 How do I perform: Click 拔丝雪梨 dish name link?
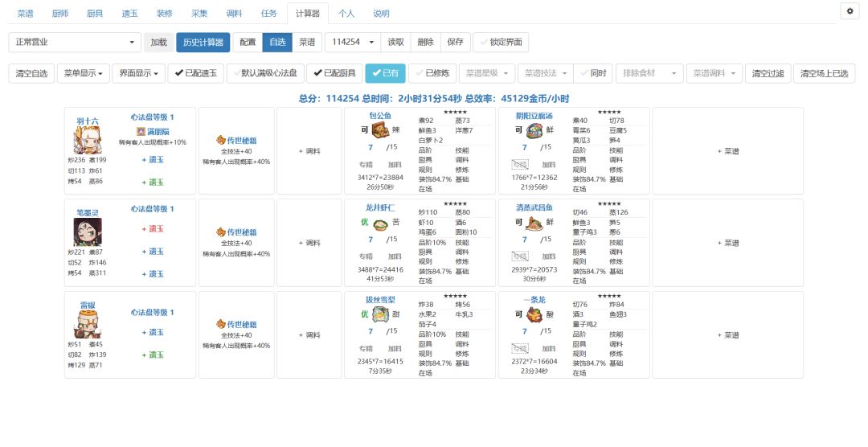pyautogui.click(x=379, y=300)
